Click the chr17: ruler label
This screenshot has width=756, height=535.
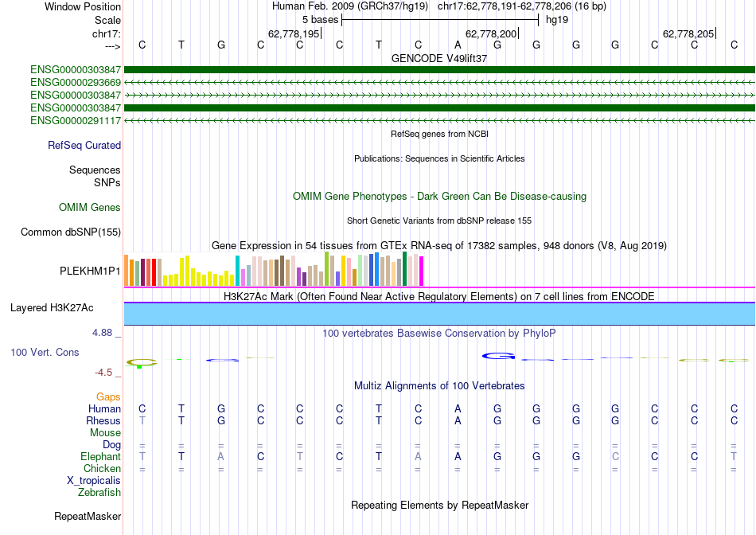pos(107,33)
